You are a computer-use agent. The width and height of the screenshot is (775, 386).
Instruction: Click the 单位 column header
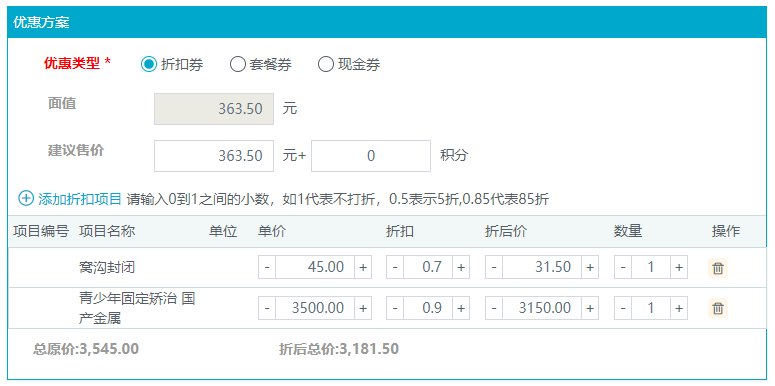pos(223,231)
